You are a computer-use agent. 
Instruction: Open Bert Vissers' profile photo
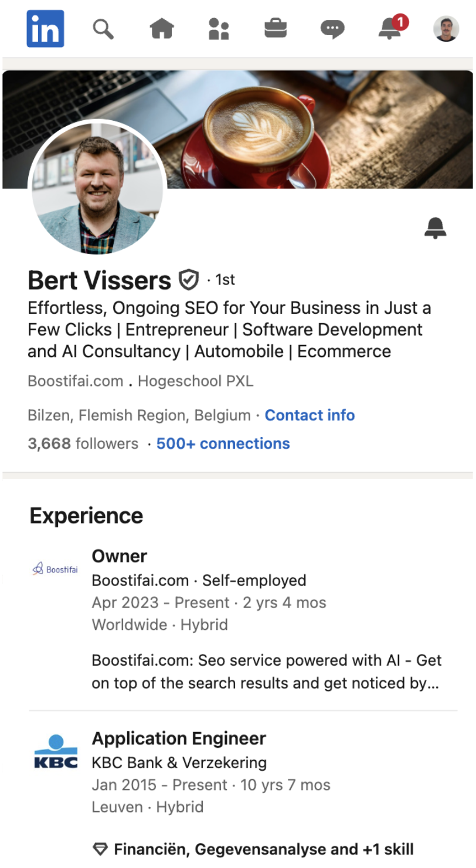click(x=97, y=188)
